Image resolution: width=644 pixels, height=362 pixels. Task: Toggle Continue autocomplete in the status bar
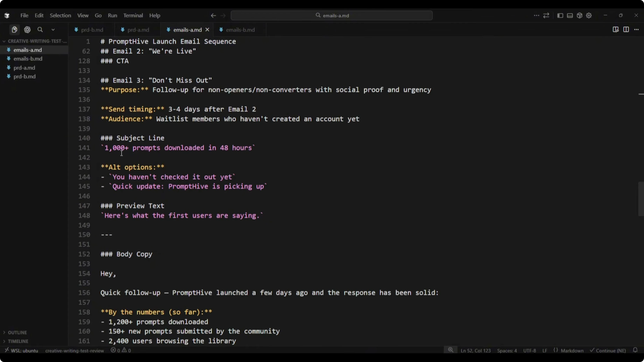[608, 350]
